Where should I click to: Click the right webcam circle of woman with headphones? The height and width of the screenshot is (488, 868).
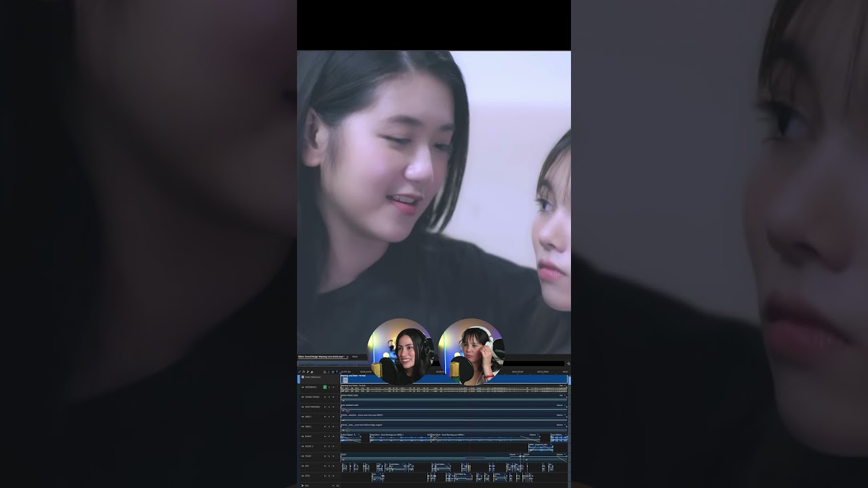coord(471,352)
